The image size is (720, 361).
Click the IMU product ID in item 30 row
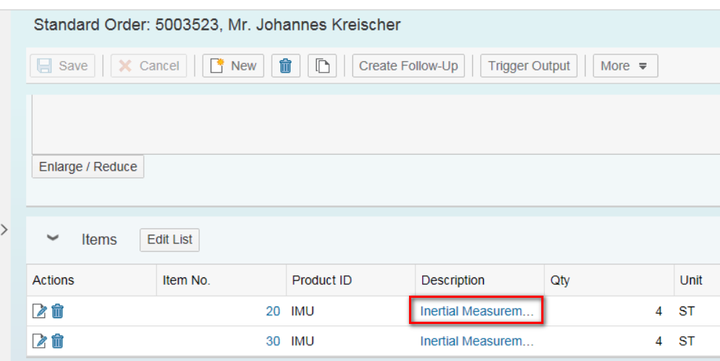point(303,341)
